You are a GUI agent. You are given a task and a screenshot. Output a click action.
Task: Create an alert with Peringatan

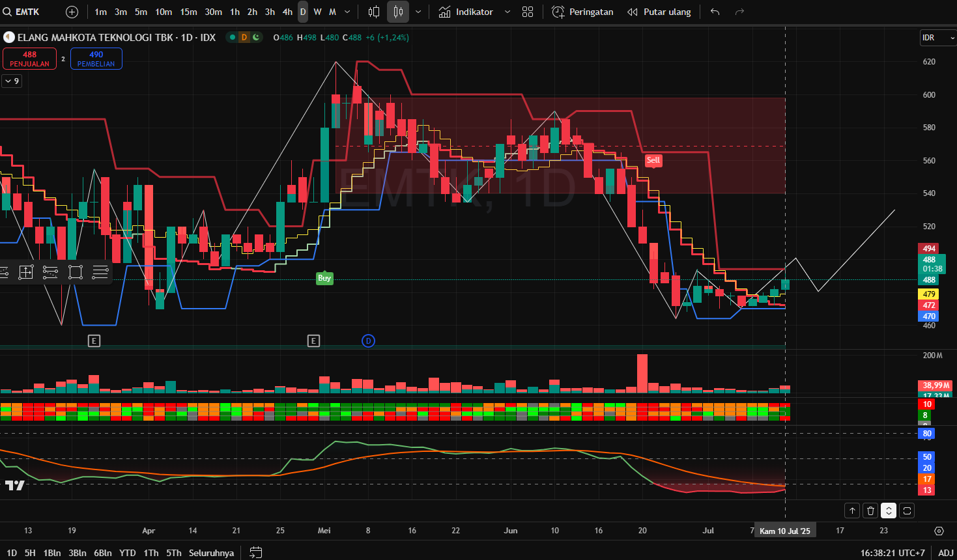(x=582, y=12)
